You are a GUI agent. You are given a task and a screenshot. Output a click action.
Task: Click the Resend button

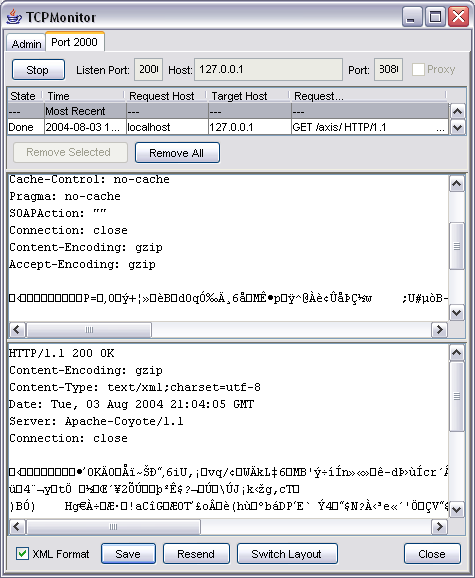pyautogui.click(x=196, y=553)
